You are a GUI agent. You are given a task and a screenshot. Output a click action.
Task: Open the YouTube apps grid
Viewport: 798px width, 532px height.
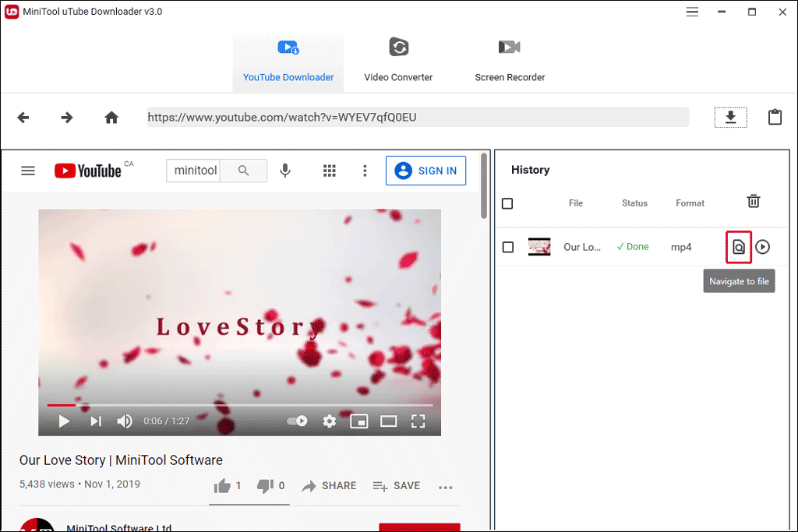330,171
